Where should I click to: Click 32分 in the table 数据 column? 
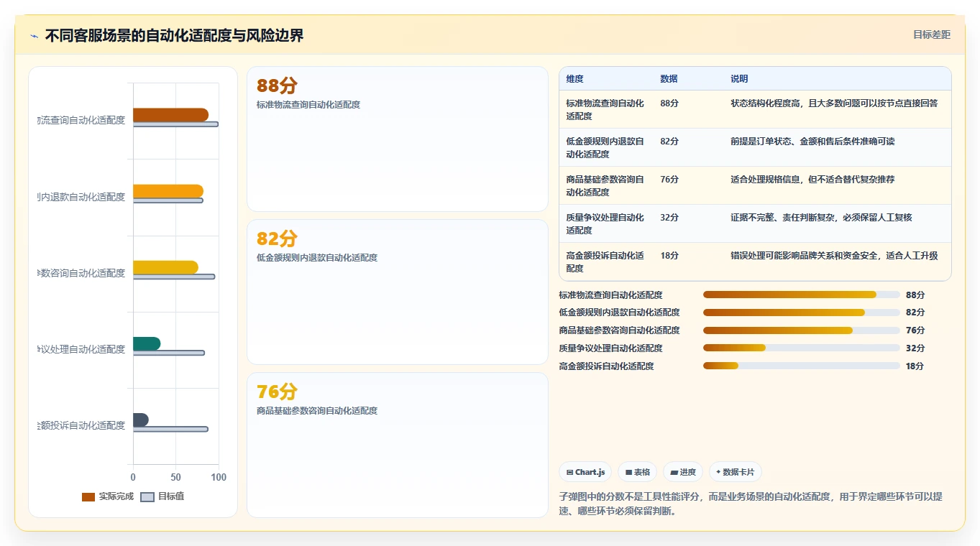[x=669, y=217]
